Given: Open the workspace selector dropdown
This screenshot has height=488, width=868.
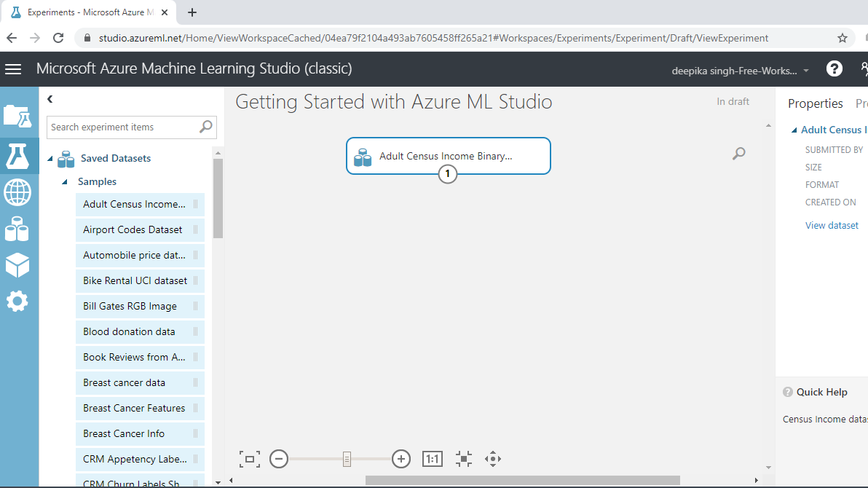Looking at the screenshot, I should point(741,71).
